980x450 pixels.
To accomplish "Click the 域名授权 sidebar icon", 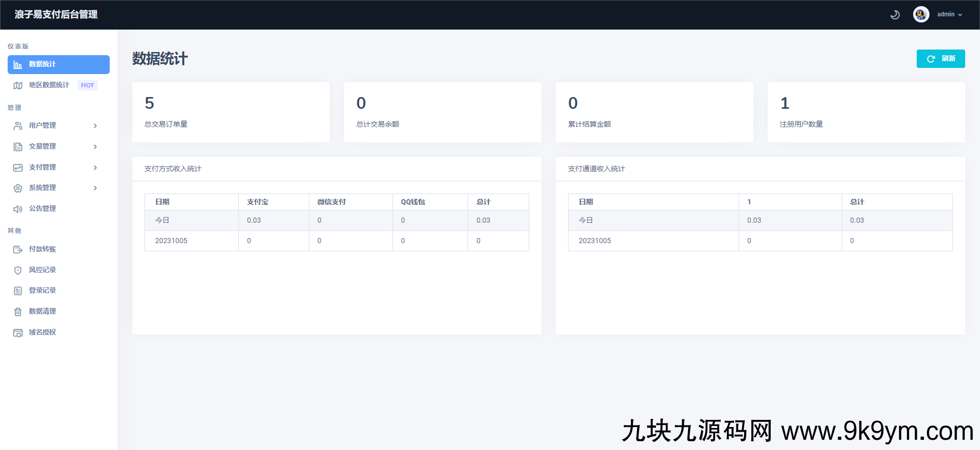I will tap(18, 333).
